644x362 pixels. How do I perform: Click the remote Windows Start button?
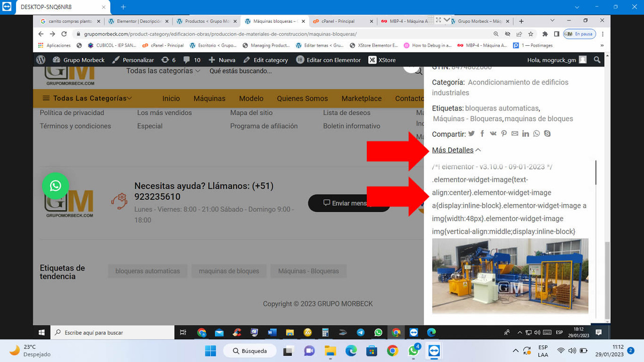coord(41,332)
